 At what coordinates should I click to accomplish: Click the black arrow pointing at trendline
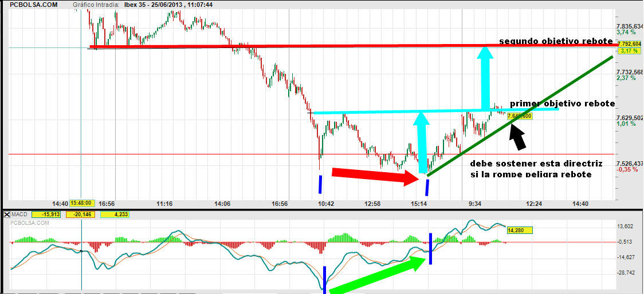517,136
